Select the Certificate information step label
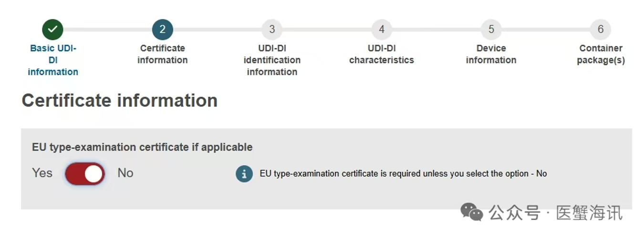The width and height of the screenshot is (644, 241). click(162, 54)
